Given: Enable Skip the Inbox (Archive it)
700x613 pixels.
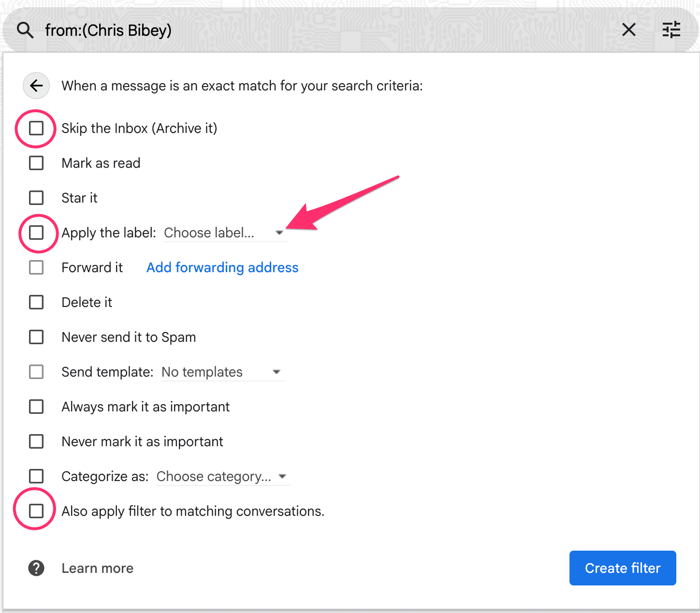Looking at the screenshot, I should click(x=36, y=128).
